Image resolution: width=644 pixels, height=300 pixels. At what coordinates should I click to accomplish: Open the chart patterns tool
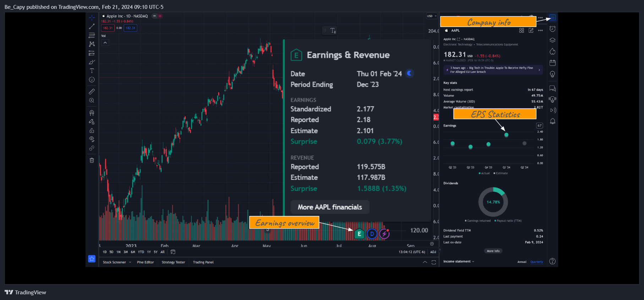[x=92, y=44]
